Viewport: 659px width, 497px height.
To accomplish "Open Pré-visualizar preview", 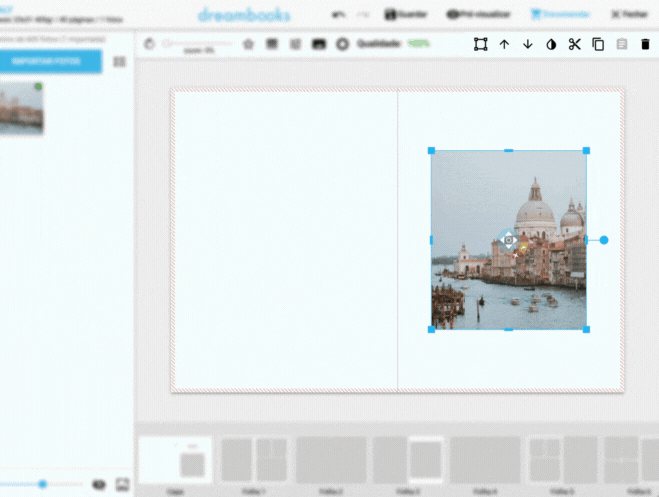I will (x=478, y=15).
